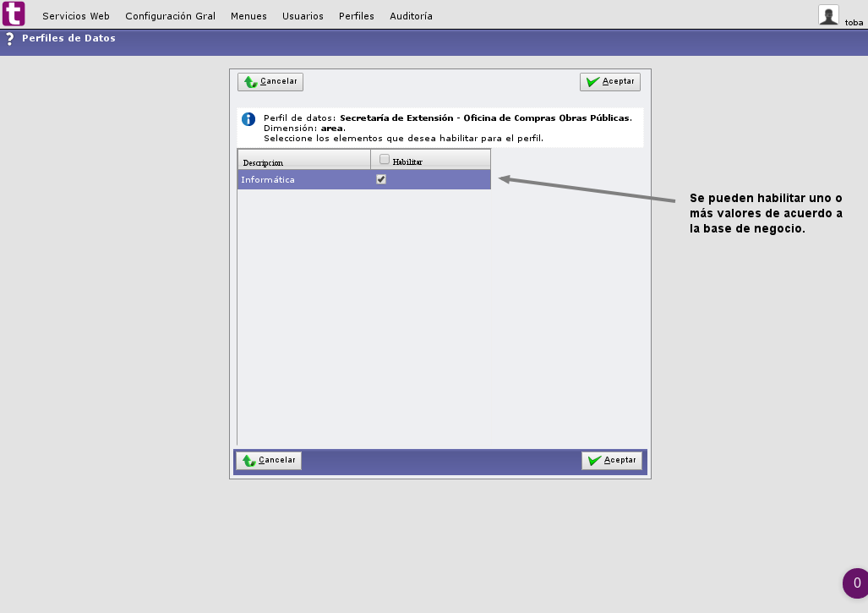The height and width of the screenshot is (613, 868).
Task: Uncheck the Informática Habilitar checkbox
Action: coord(381,179)
